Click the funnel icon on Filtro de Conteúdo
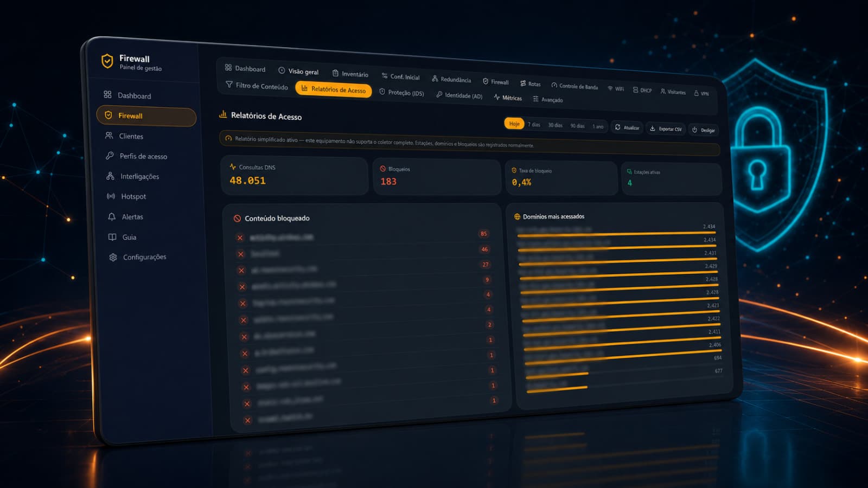 tap(229, 85)
